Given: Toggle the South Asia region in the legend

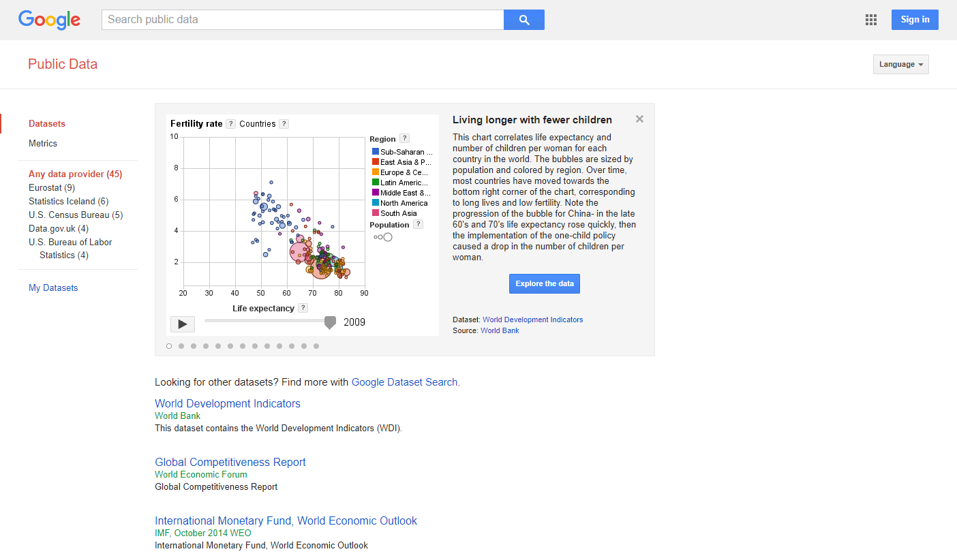Looking at the screenshot, I should click(399, 213).
